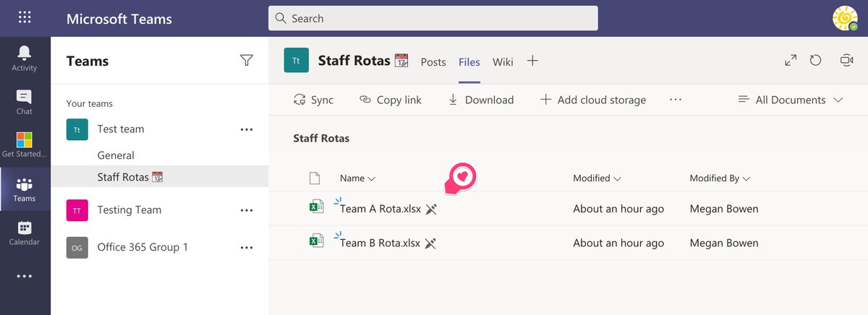Open the Get Started app icon

[25, 144]
